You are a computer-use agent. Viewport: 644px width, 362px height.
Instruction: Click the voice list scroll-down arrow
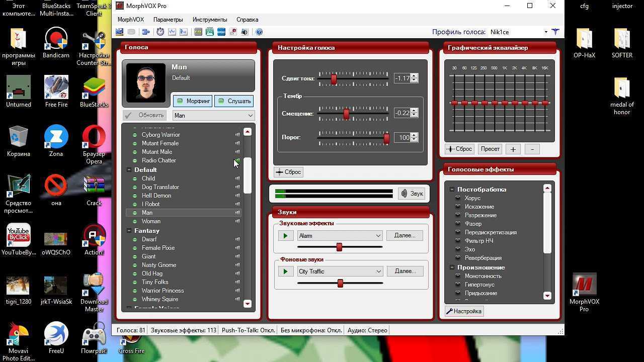(247, 304)
